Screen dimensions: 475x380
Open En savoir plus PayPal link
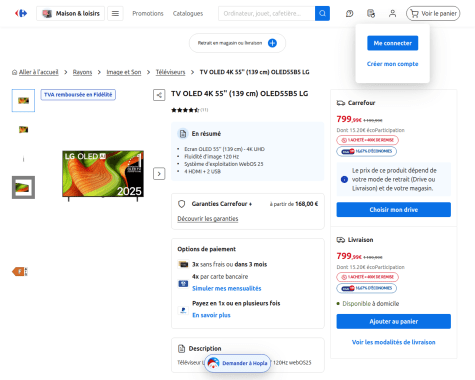tap(211, 315)
